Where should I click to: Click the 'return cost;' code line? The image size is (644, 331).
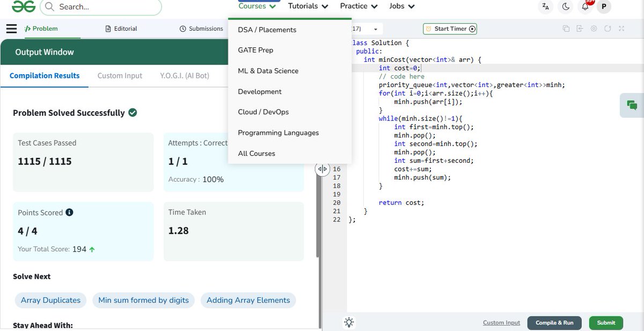point(401,203)
